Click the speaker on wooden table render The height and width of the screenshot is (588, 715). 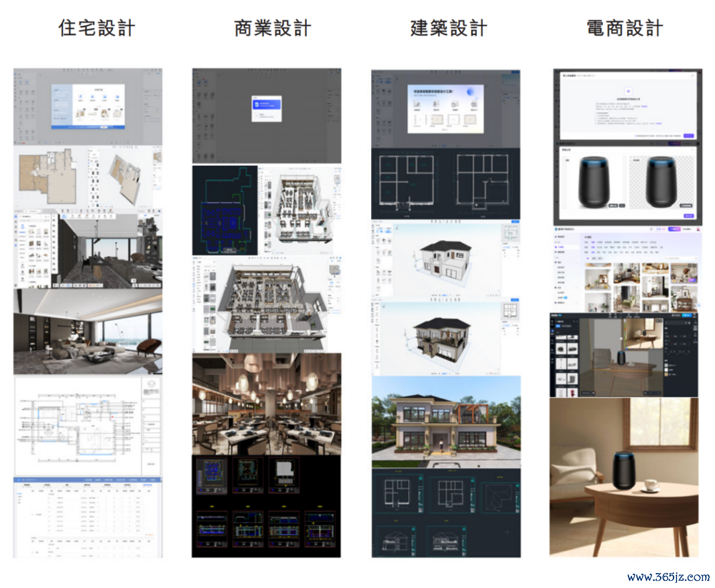[x=623, y=477]
